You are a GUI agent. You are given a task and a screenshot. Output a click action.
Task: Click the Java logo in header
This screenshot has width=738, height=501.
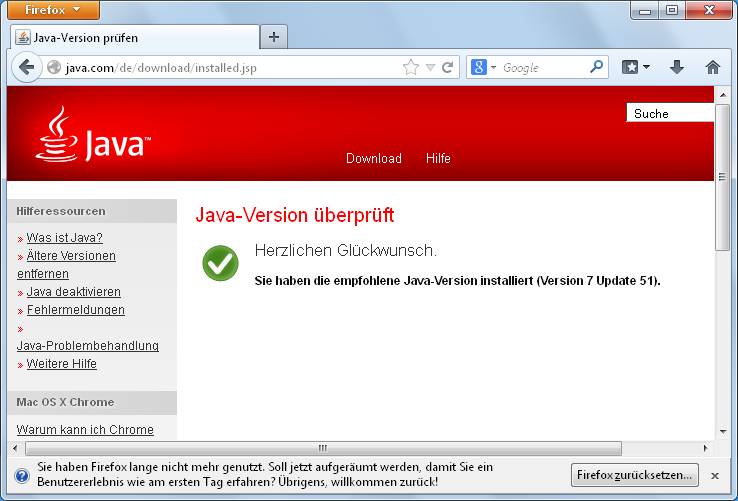(93, 135)
